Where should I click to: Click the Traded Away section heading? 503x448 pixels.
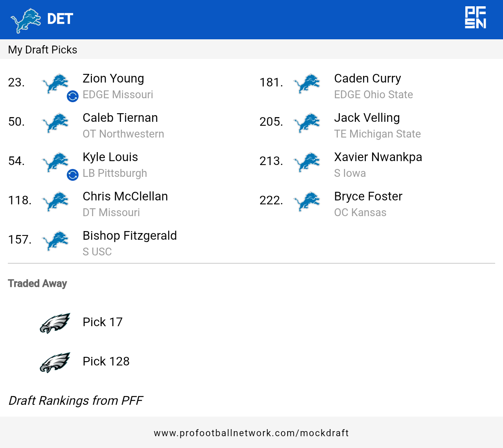tap(37, 283)
